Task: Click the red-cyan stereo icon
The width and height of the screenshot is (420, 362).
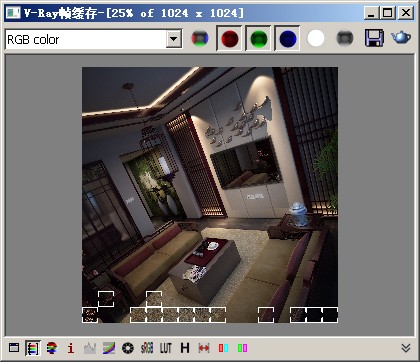Action: [x=223, y=348]
